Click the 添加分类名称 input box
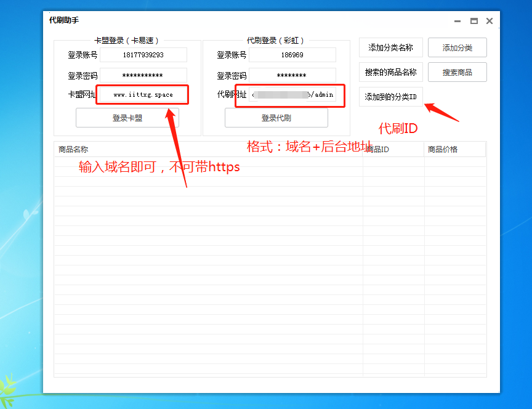The width and height of the screenshot is (532, 409). [x=390, y=47]
